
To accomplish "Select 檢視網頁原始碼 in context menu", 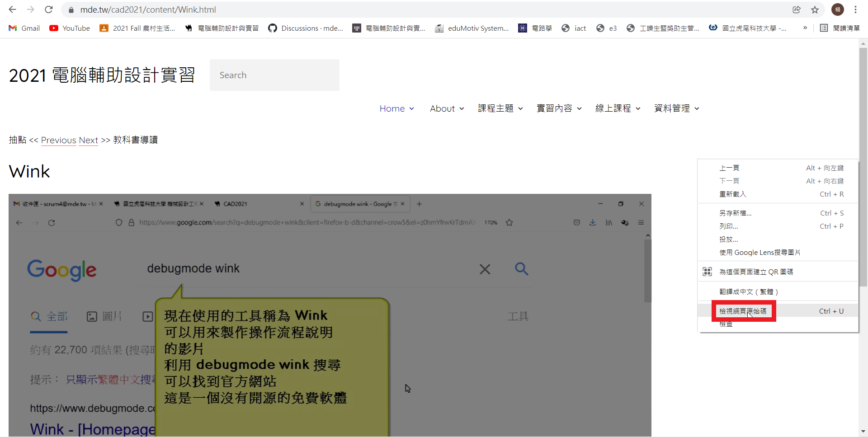I will [x=778, y=311].
